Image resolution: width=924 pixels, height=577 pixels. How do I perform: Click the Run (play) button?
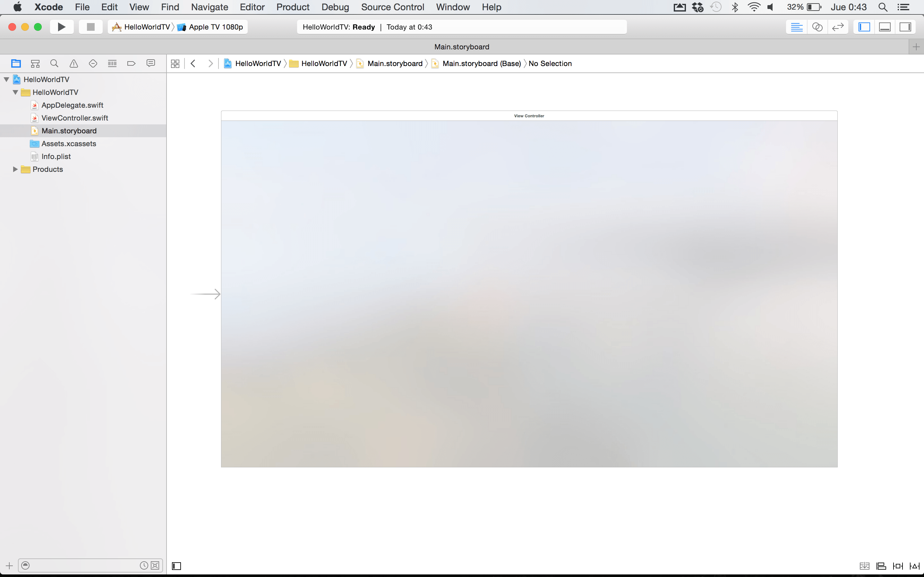[62, 27]
